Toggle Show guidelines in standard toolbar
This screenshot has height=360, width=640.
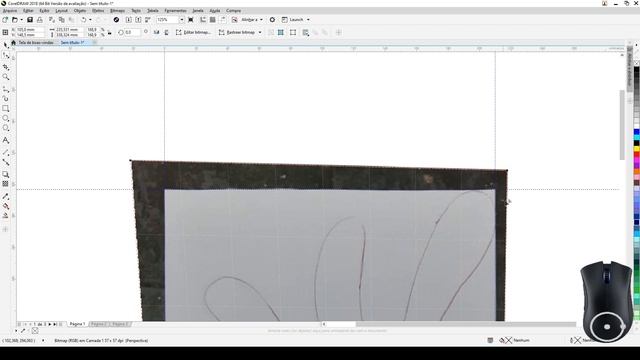click(223, 20)
